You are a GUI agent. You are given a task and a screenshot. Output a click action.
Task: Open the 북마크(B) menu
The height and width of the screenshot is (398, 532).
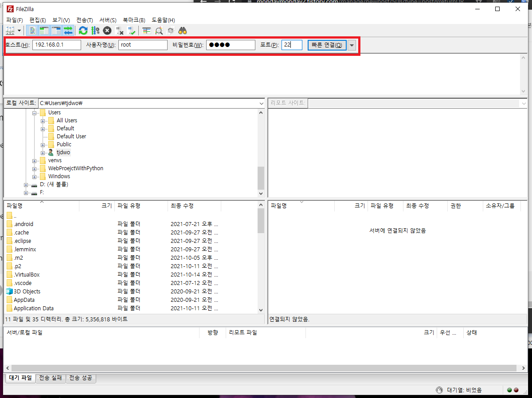[x=134, y=20]
